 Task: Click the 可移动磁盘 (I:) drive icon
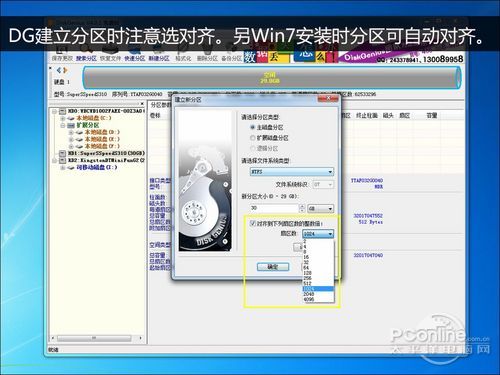[71, 168]
